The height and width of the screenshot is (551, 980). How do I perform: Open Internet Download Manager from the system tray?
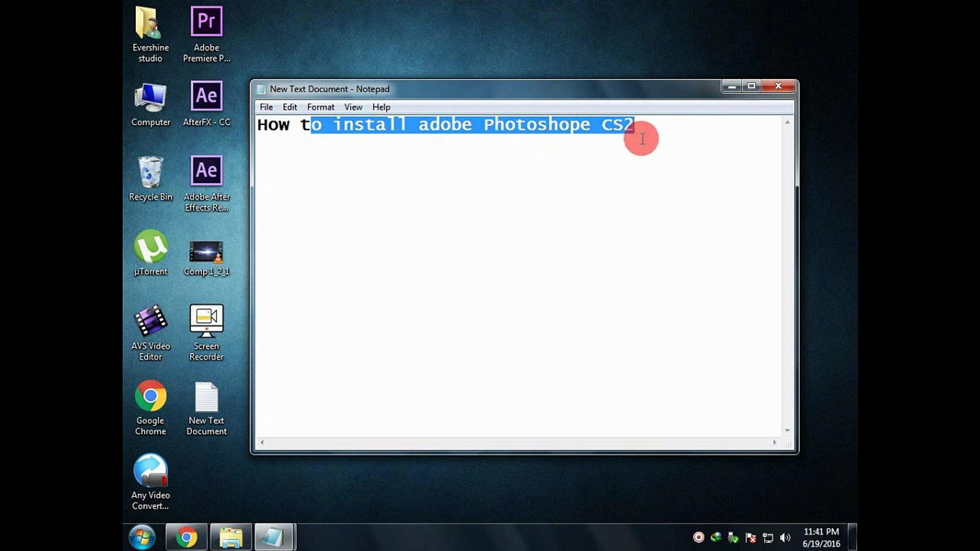tap(716, 537)
